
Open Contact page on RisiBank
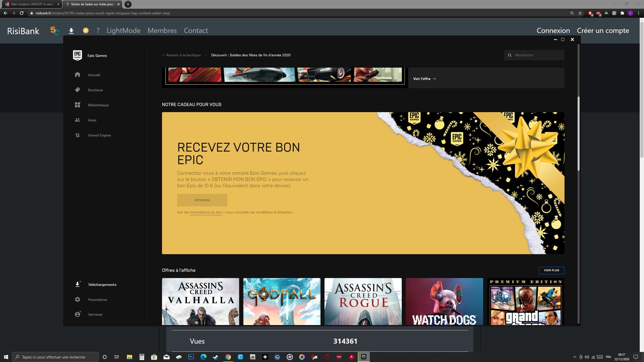tap(196, 30)
